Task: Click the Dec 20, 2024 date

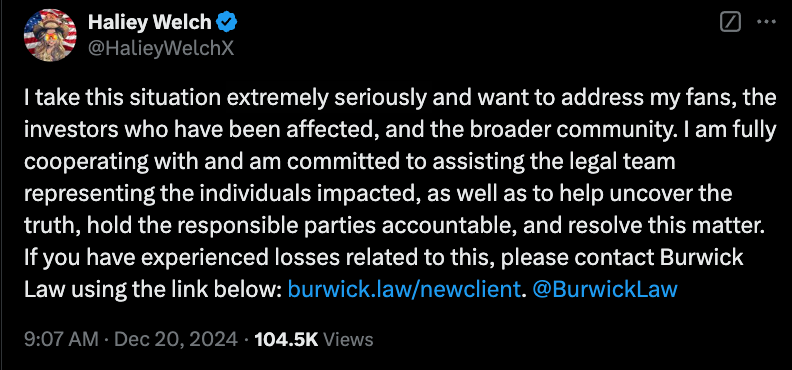Action: coord(176,339)
